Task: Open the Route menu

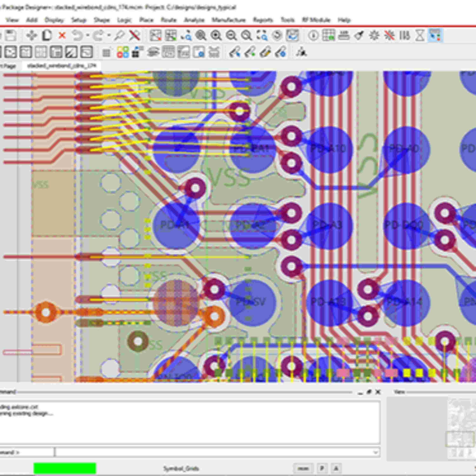Action: coord(169,20)
